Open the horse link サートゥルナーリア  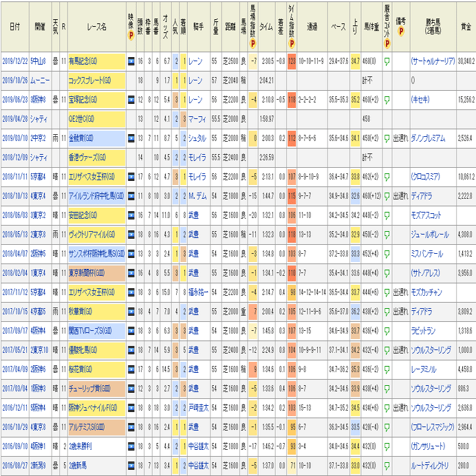point(433,61)
